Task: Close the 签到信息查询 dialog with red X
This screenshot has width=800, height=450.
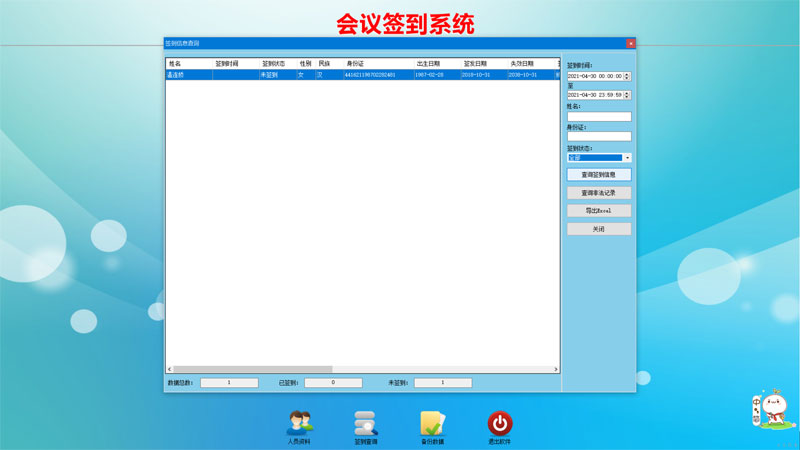Action: click(631, 44)
